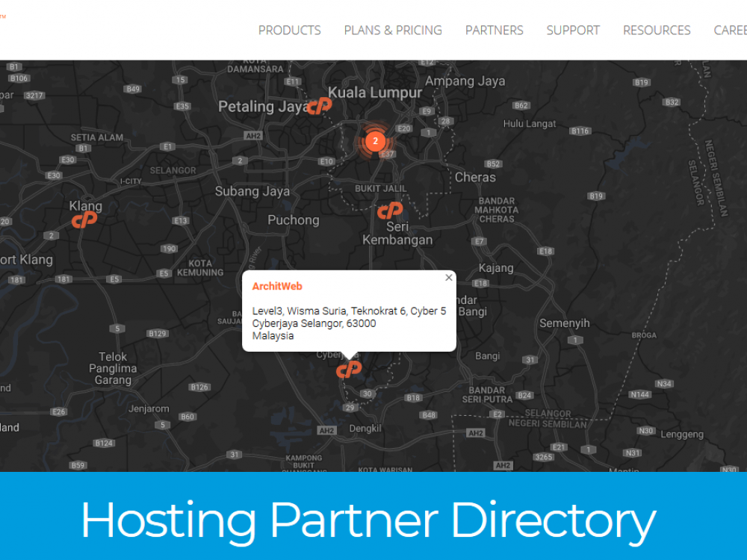The width and height of the screenshot is (747, 560).
Task: Click the Semenyih label on the map
Action: [x=565, y=323]
